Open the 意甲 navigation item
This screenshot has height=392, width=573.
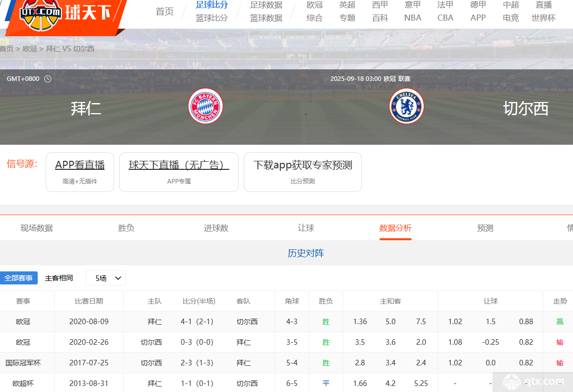click(413, 5)
